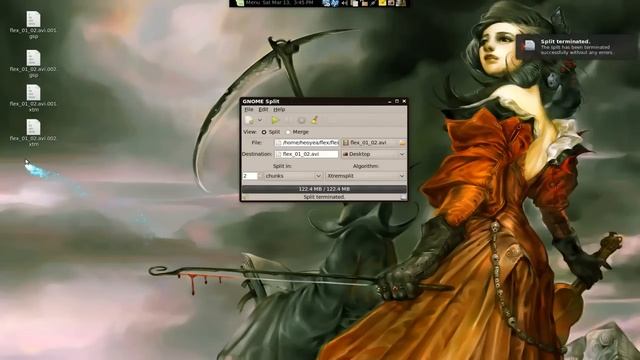This screenshot has width=640, height=360.
Task: Open the chunks unit dropdown
Action: pos(293,176)
